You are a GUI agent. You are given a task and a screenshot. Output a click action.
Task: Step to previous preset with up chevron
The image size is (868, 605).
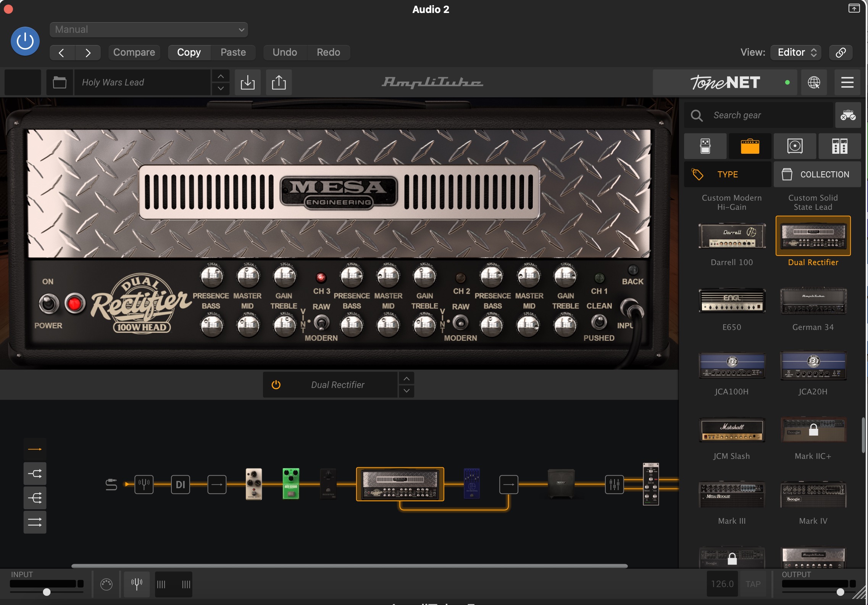pyautogui.click(x=221, y=76)
